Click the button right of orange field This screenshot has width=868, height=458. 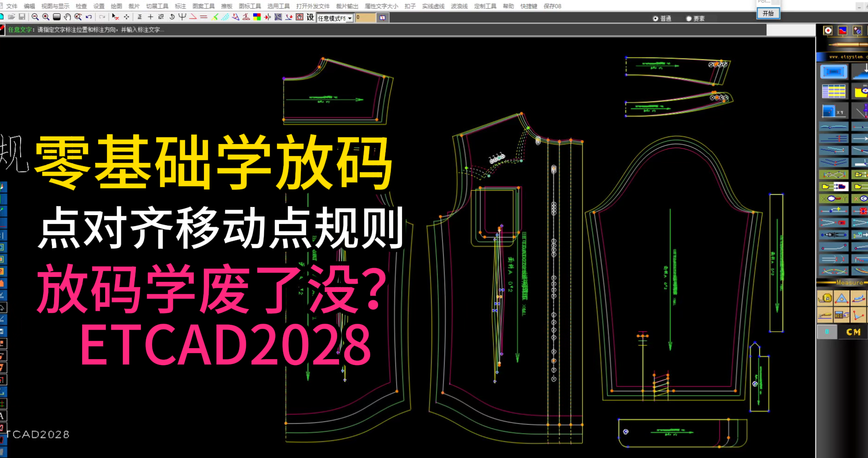tap(382, 17)
